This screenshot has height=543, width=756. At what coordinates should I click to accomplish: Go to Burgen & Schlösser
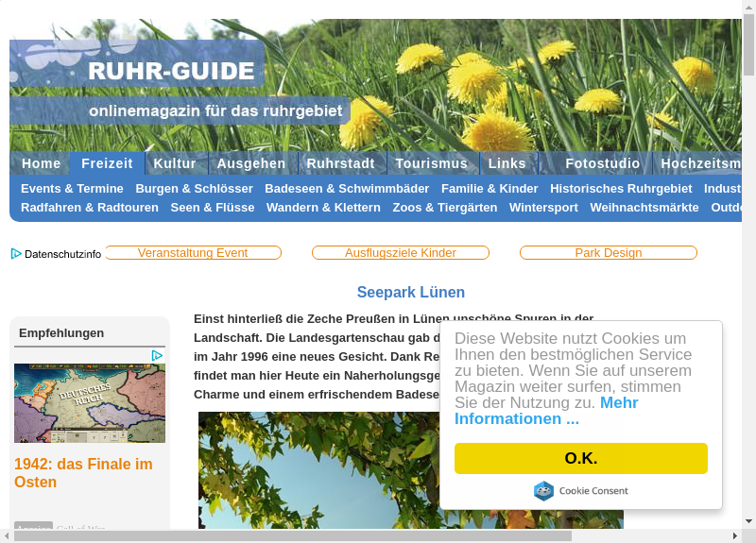click(x=194, y=188)
